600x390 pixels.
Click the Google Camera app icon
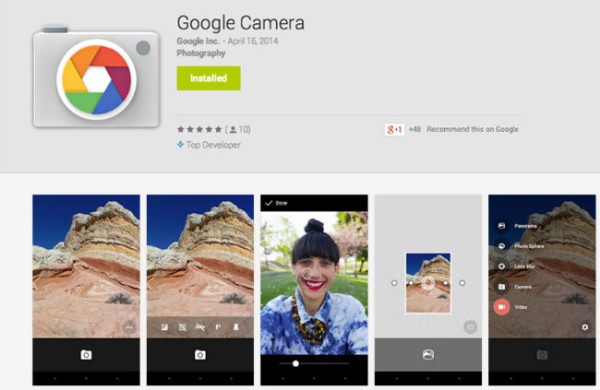[96, 77]
